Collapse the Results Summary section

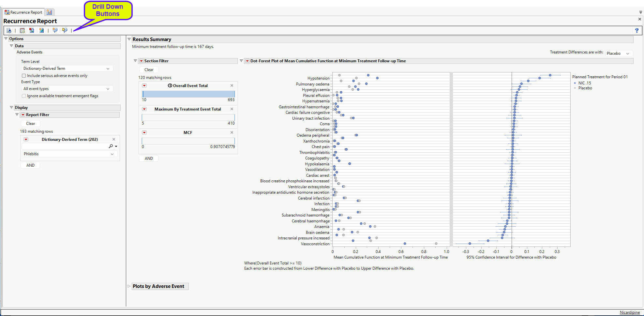(x=129, y=39)
